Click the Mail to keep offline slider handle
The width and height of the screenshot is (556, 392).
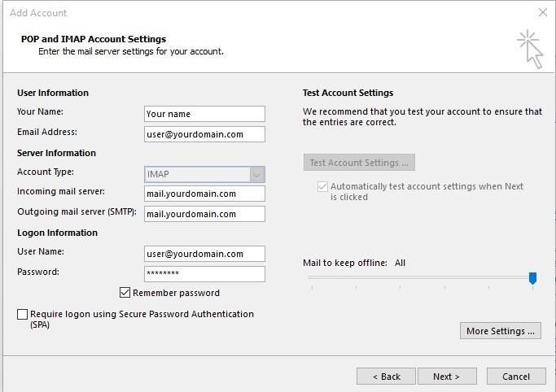[532, 278]
